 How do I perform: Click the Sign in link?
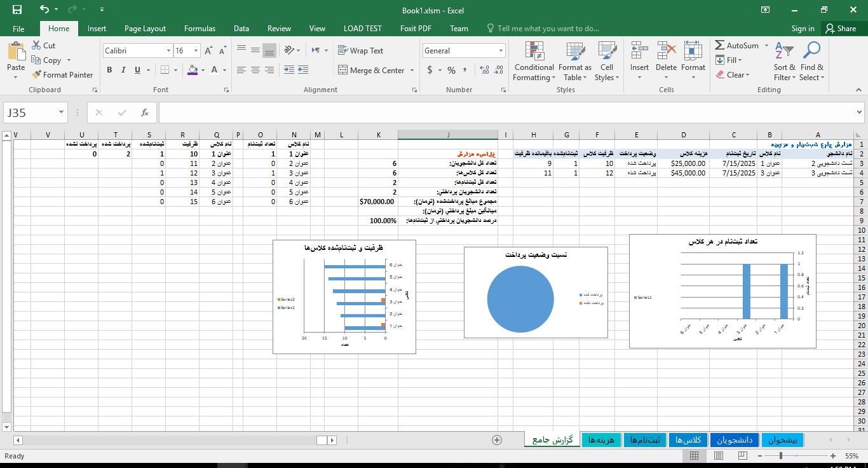[803, 29]
